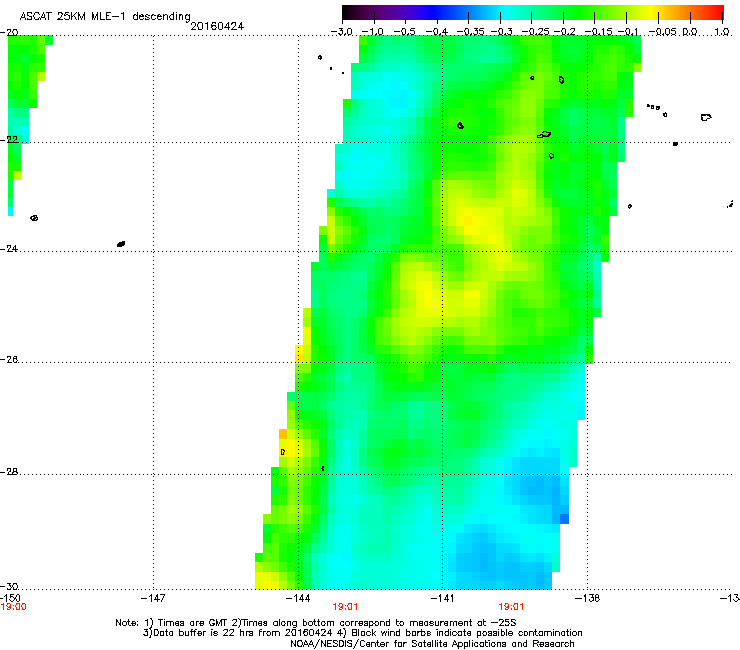The image size is (740, 650).
Task: Click the -30 latitude axis label
Action: (x=9, y=586)
